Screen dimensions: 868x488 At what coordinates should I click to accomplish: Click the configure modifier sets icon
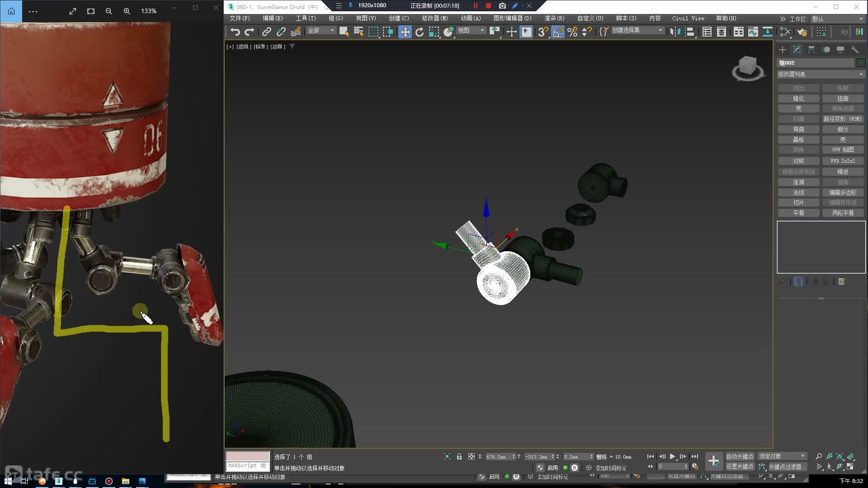pyautogui.click(x=841, y=282)
